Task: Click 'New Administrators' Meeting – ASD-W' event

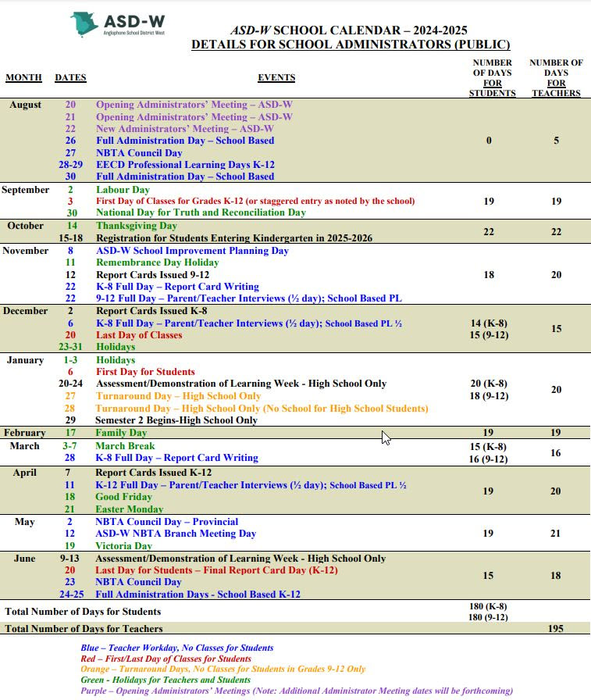Action: click(185, 129)
